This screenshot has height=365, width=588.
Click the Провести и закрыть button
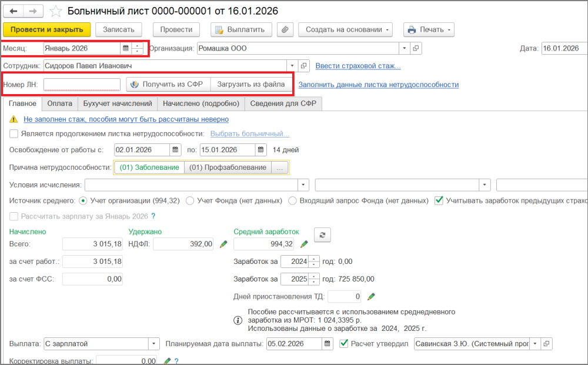(x=47, y=29)
